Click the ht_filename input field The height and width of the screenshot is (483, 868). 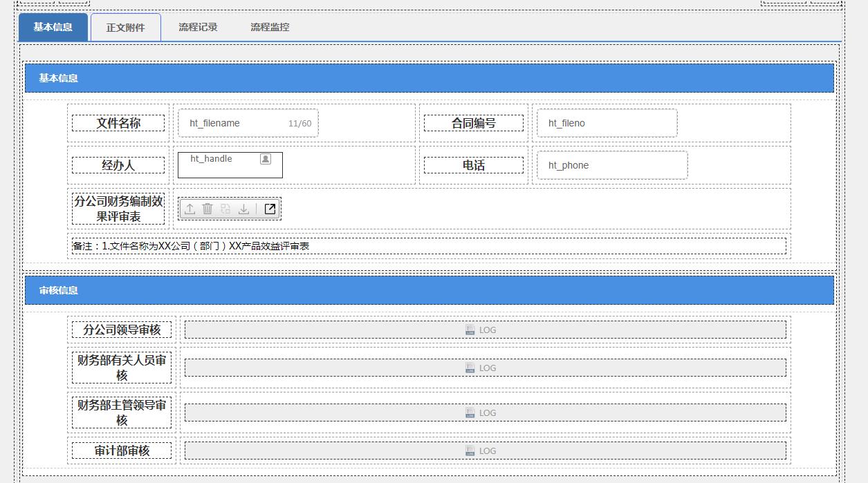tap(248, 123)
